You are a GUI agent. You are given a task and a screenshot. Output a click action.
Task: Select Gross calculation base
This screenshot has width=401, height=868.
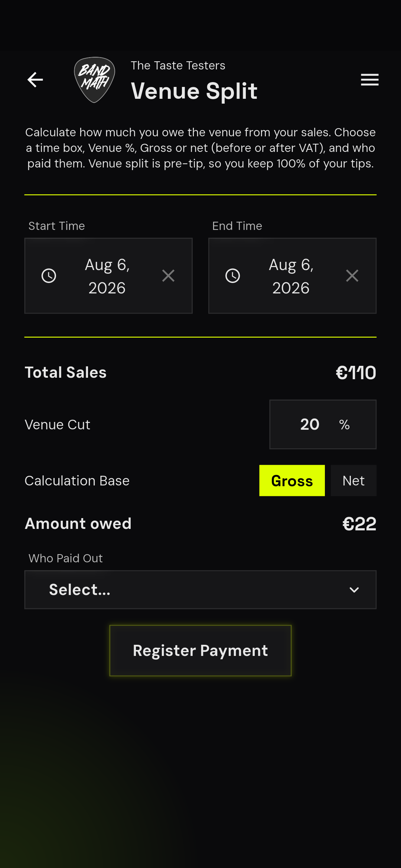(292, 481)
